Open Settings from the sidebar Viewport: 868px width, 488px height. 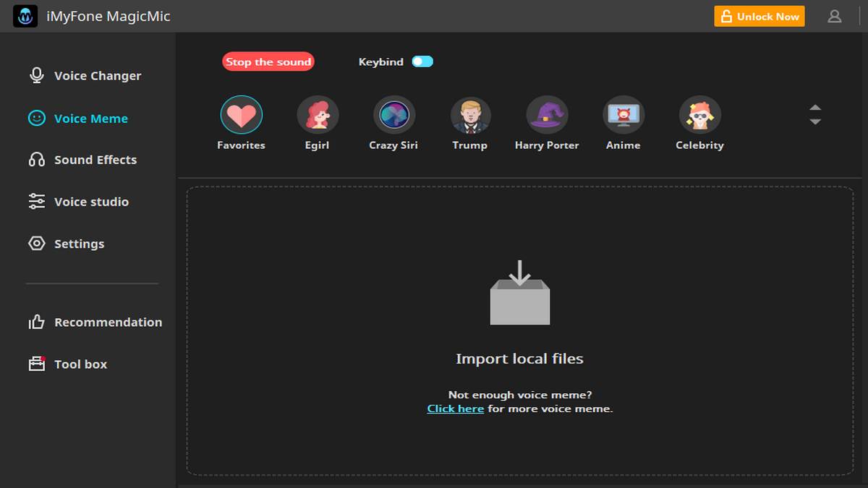(67, 244)
